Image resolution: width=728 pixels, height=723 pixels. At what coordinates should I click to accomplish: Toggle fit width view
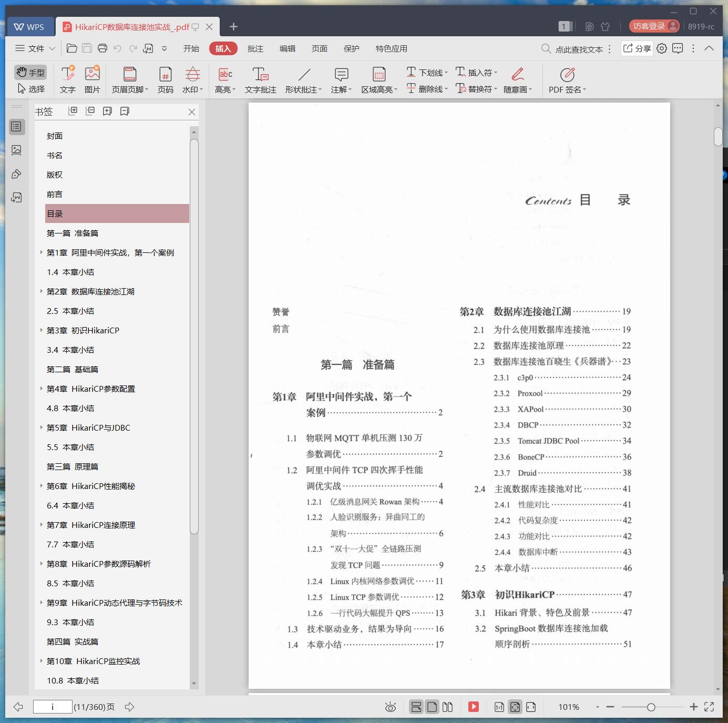[531, 707]
